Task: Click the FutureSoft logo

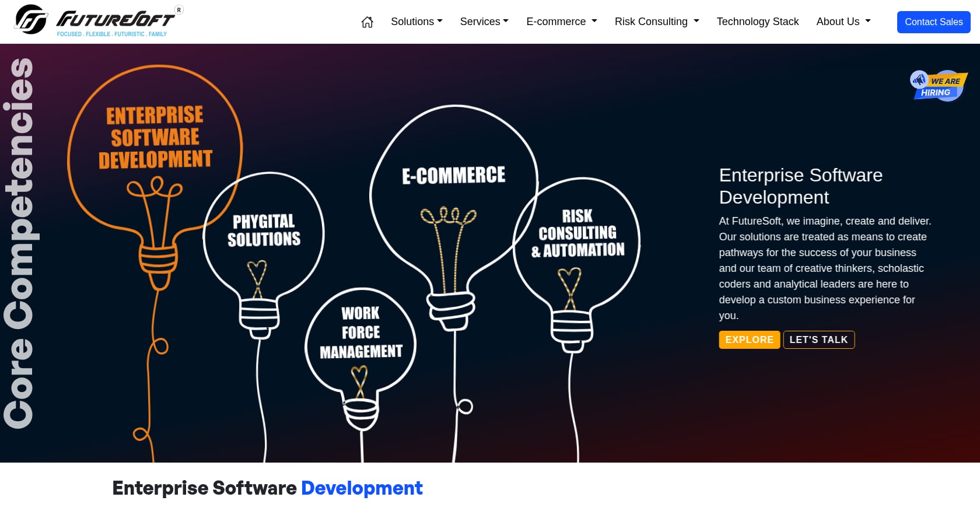Action: (98, 21)
